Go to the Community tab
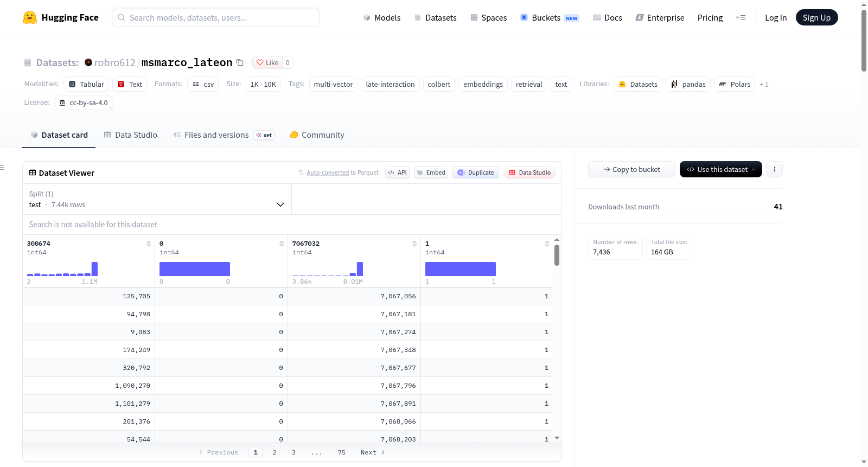Screen dimensions: 868x467 click(317, 135)
